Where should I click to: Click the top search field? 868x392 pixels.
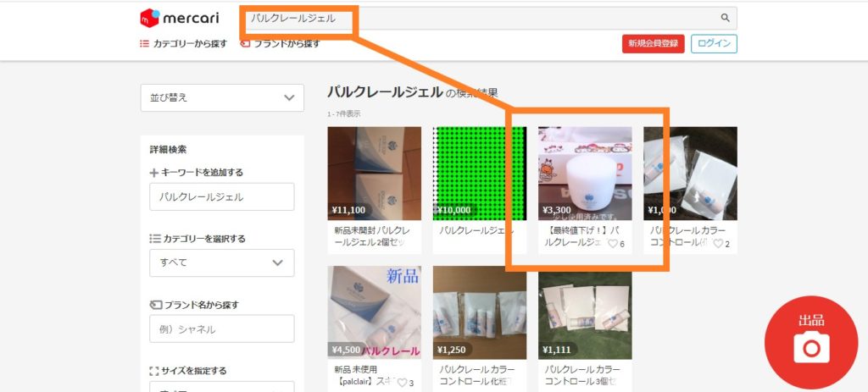(487, 19)
